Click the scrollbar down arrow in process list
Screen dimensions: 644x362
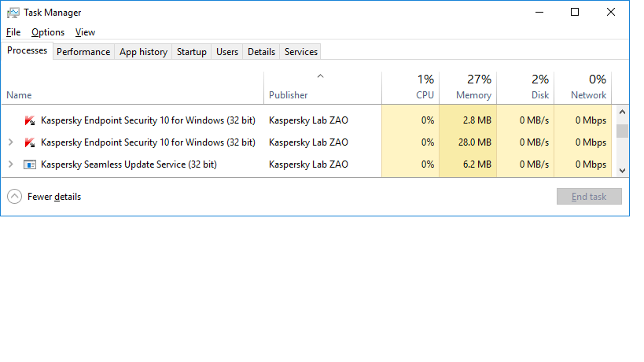622,170
